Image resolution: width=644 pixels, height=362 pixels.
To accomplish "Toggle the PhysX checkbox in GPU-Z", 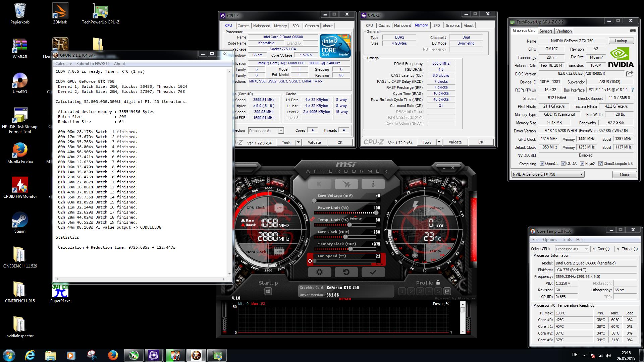I will (582, 164).
